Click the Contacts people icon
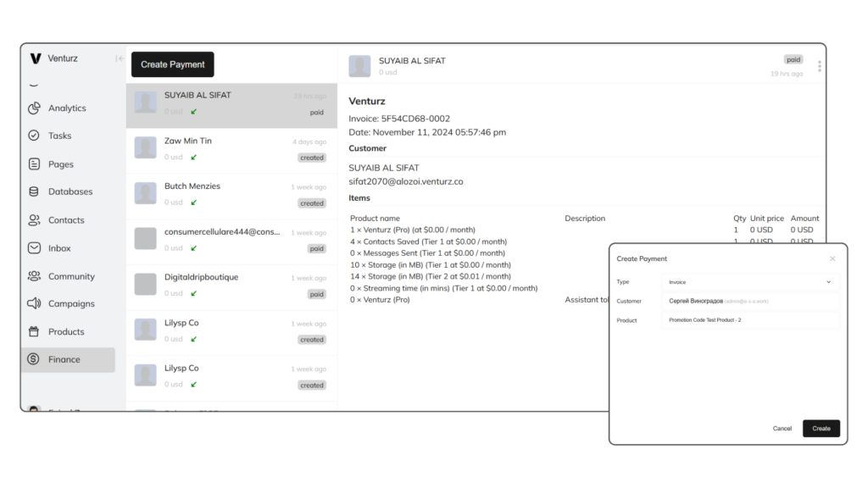868x488 pixels. (x=34, y=219)
